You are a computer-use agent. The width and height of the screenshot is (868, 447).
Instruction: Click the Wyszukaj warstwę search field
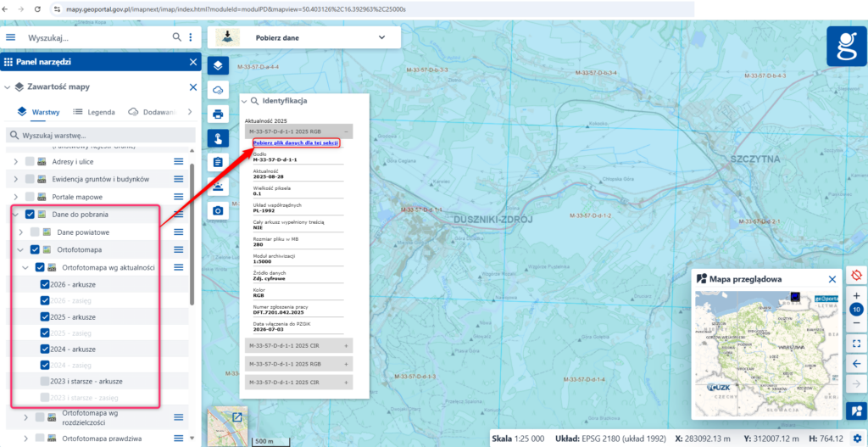coord(101,135)
